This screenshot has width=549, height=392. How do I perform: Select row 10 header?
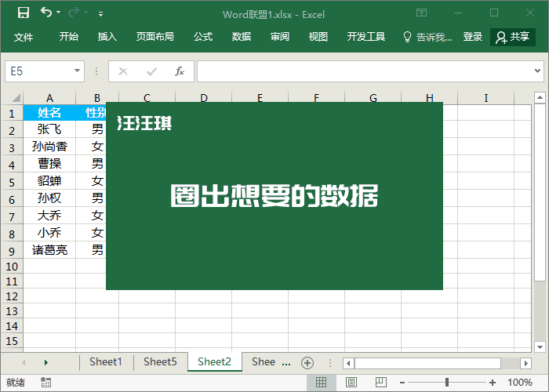point(12,267)
